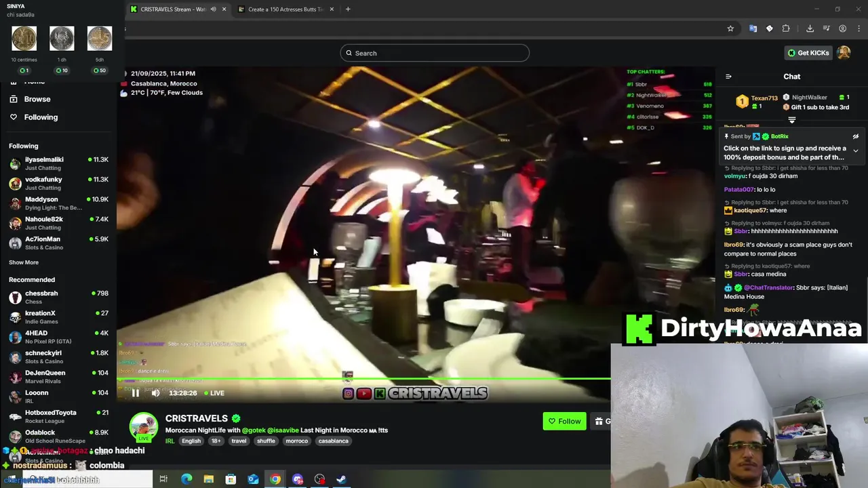
Task: Collapse the chat panel with arrow icon
Action: point(728,77)
